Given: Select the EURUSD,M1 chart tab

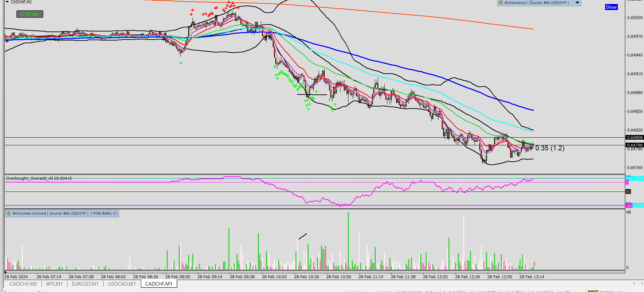Looking at the screenshot, I should point(85,284).
